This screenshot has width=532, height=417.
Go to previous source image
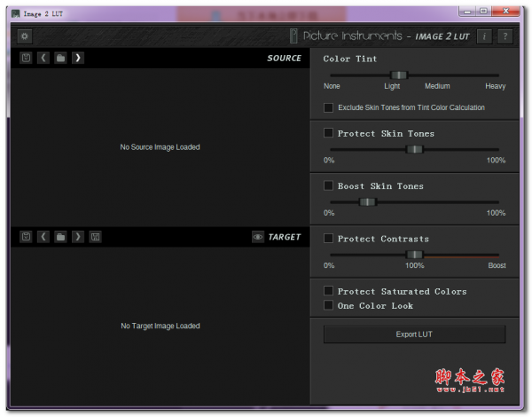pos(43,58)
